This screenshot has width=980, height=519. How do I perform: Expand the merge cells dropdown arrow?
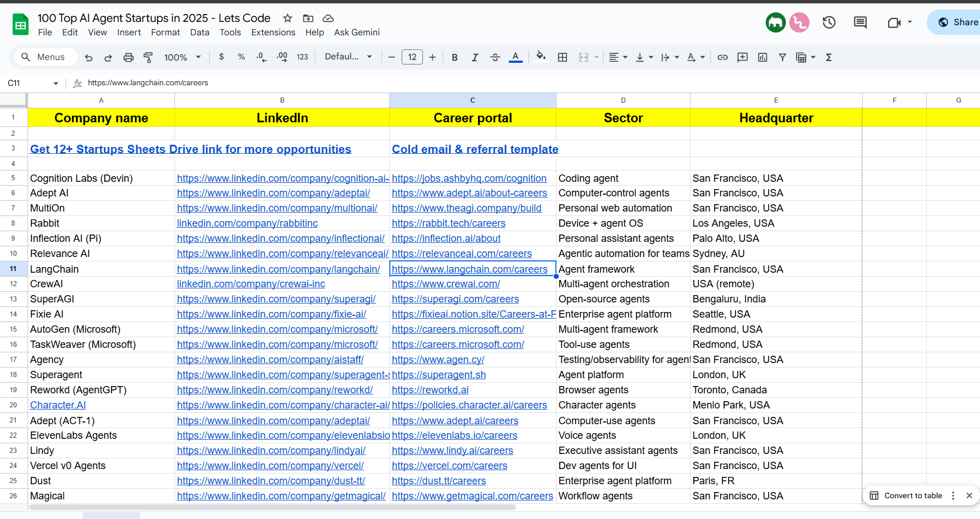pyautogui.click(x=596, y=57)
